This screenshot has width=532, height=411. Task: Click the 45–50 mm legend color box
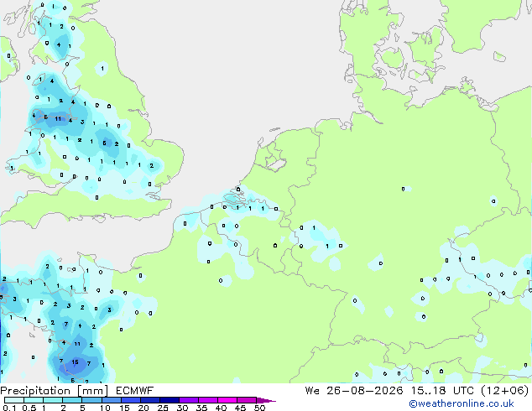tap(247, 400)
